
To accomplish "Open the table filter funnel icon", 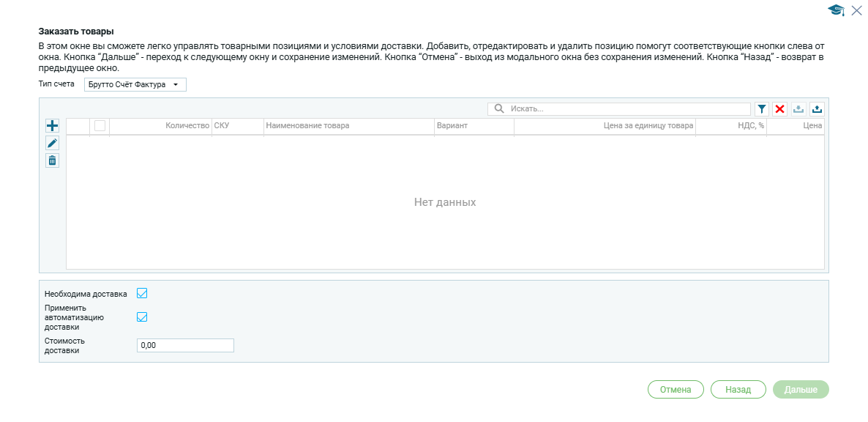I will pos(762,109).
